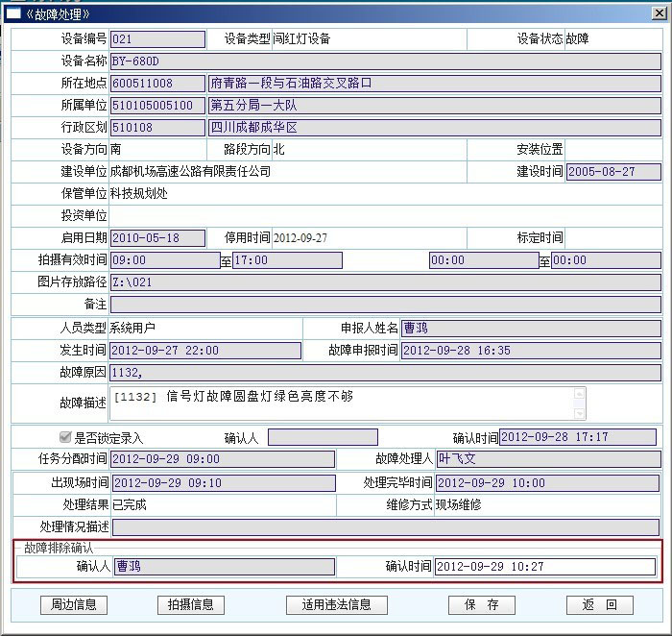
Task: Click 保管单位 value 科技规划处
Action: (x=138, y=194)
